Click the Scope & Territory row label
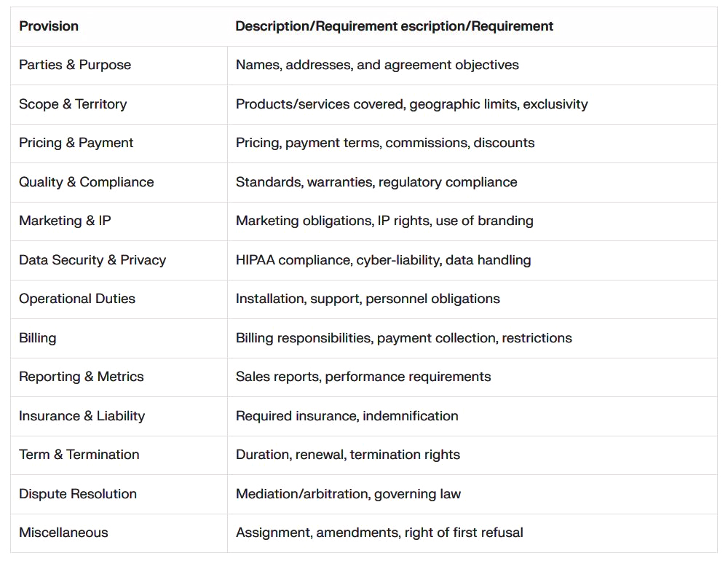 [x=73, y=104]
